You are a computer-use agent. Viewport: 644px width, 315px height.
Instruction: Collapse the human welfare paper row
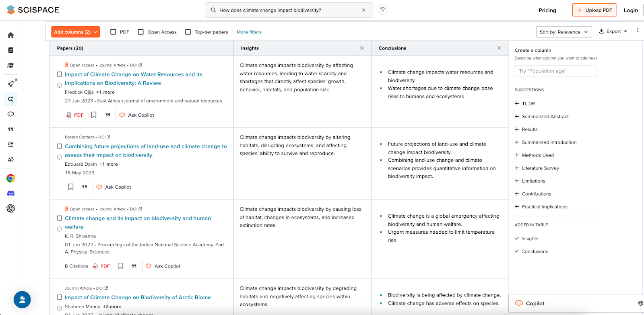pyautogui.click(x=60, y=229)
